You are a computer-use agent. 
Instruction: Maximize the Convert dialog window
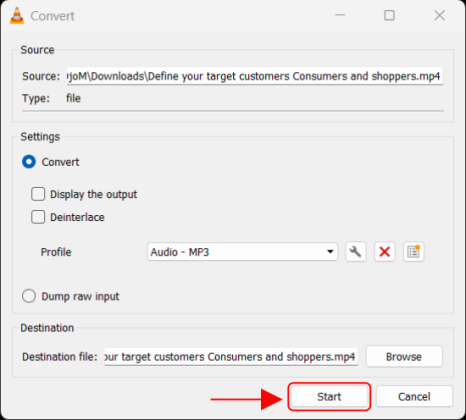[389, 15]
